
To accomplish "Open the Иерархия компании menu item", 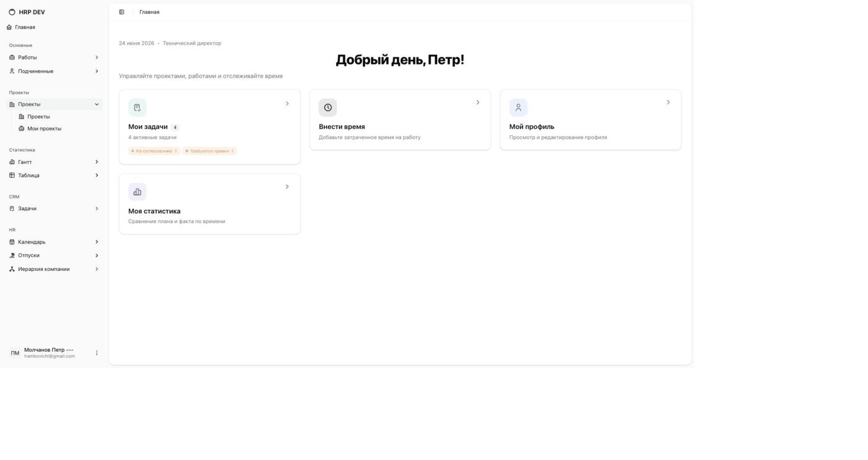I will coord(54,269).
